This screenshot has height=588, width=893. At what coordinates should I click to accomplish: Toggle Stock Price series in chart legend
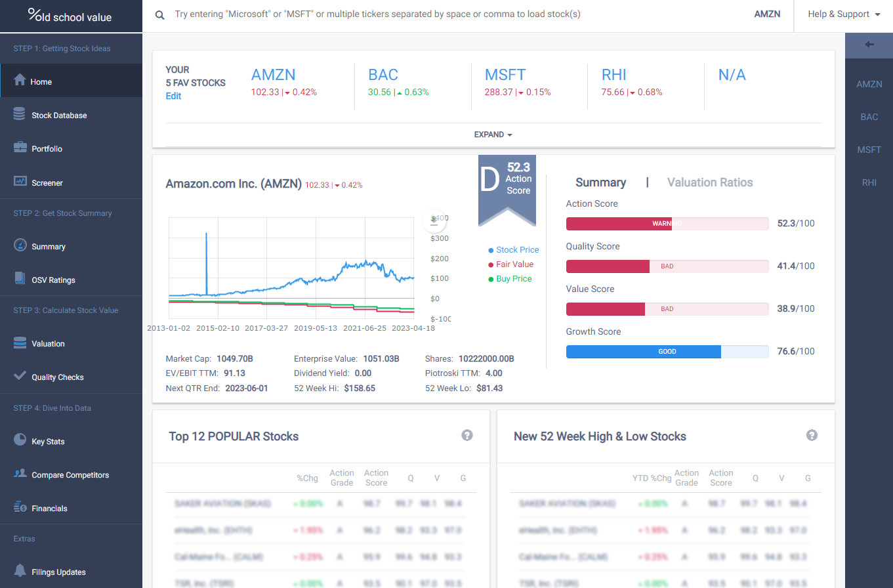click(514, 250)
